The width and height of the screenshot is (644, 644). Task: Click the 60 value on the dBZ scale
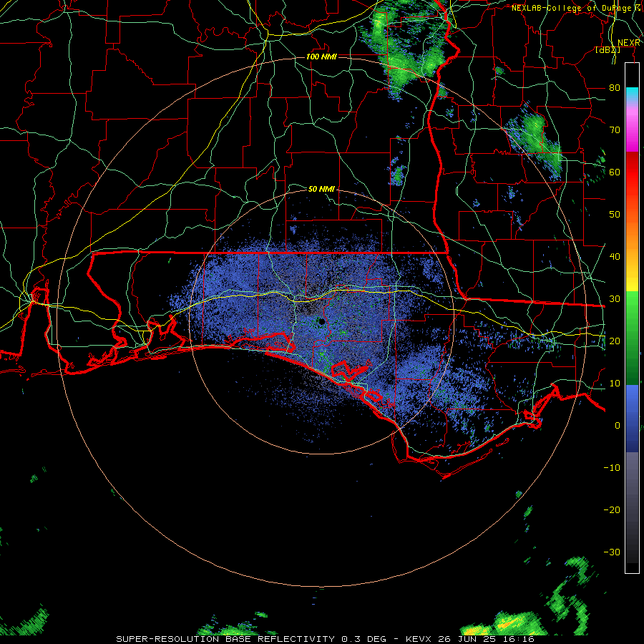tap(615, 172)
